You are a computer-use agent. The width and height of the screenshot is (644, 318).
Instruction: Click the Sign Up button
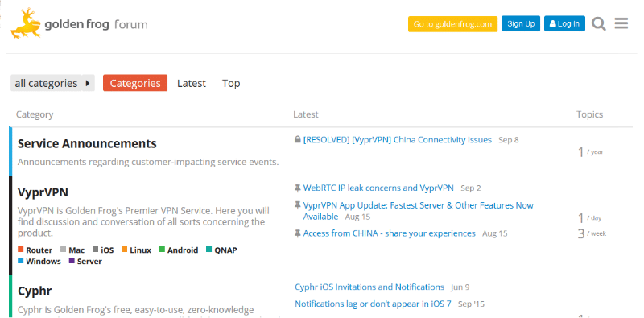tap(521, 24)
